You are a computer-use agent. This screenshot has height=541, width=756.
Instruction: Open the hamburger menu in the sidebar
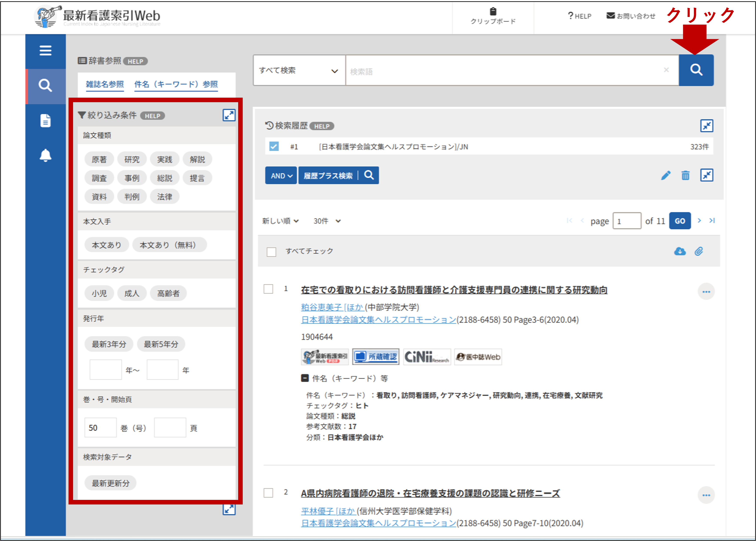click(x=45, y=50)
